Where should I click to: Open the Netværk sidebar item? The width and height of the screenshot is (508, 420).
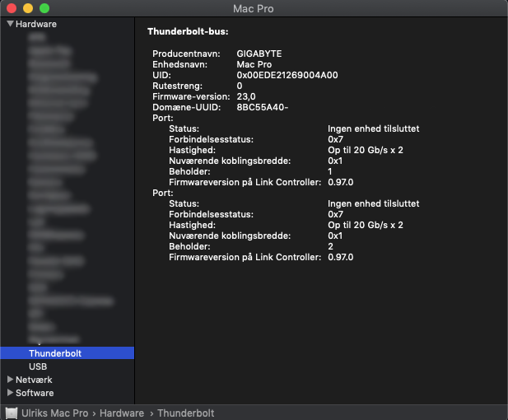click(x=34, y=380)
